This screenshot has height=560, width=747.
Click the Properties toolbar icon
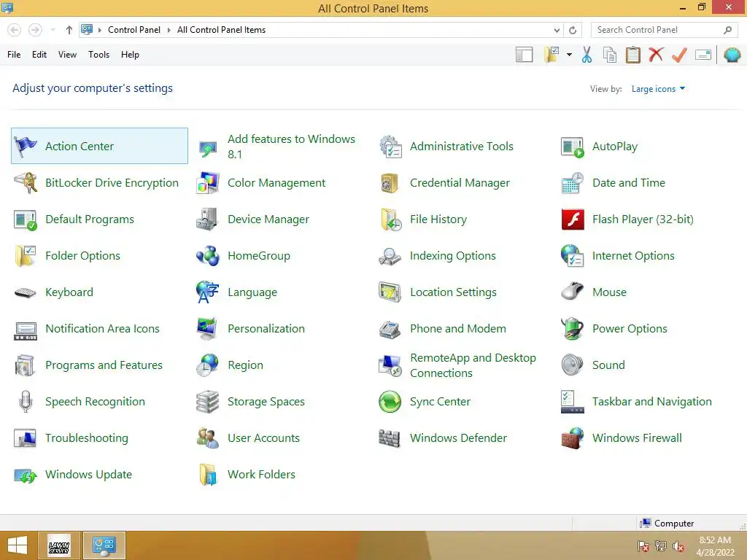click(703, 55)
